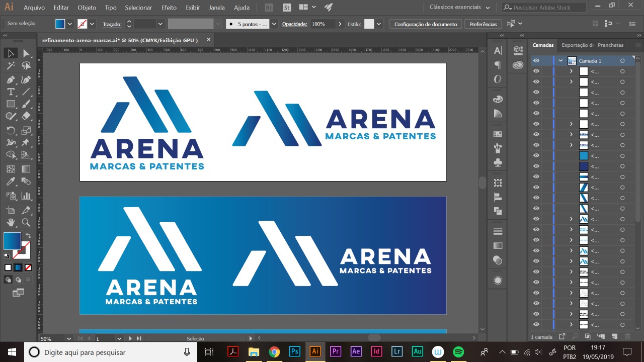Screen dimensions: 644x362
Task: Select the Type tool
Action: 11,92
